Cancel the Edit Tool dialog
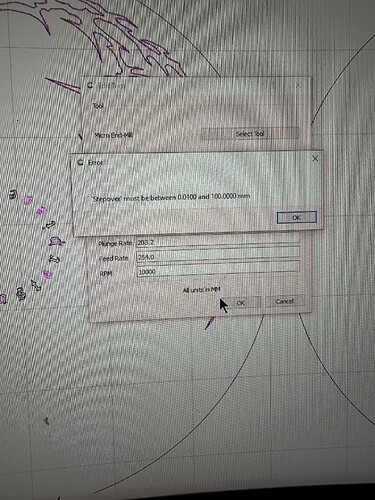 coord(285,301)
